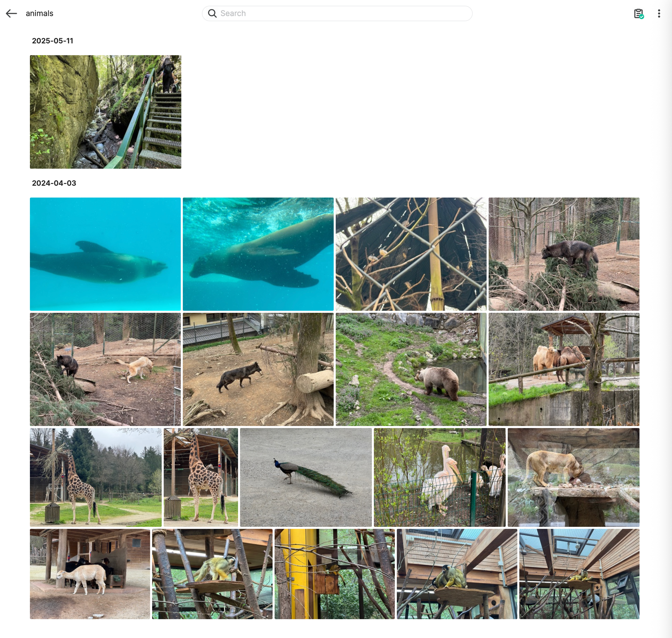Open the close-up giraffe by stable photo
Screen dimensions: 672x638
[201, 477]
